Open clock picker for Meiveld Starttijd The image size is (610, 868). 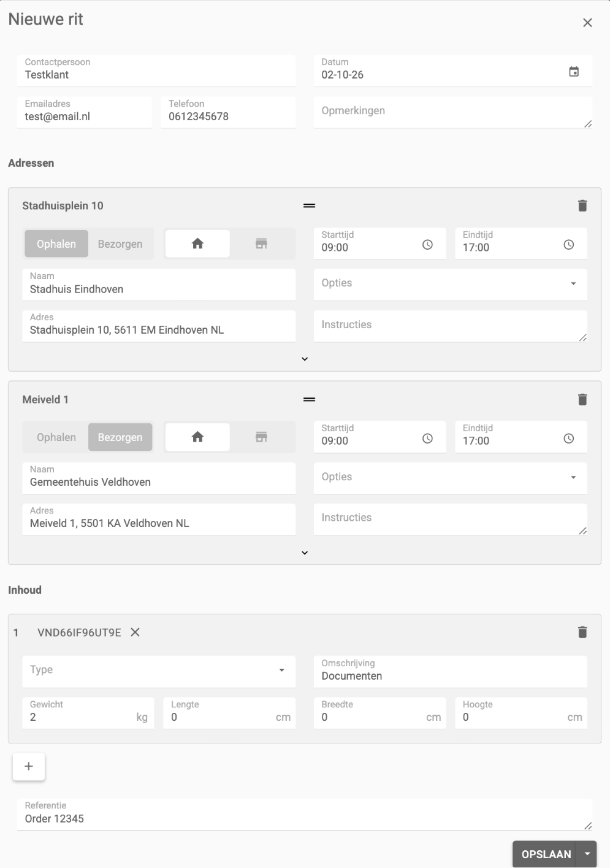click(427, 439)
